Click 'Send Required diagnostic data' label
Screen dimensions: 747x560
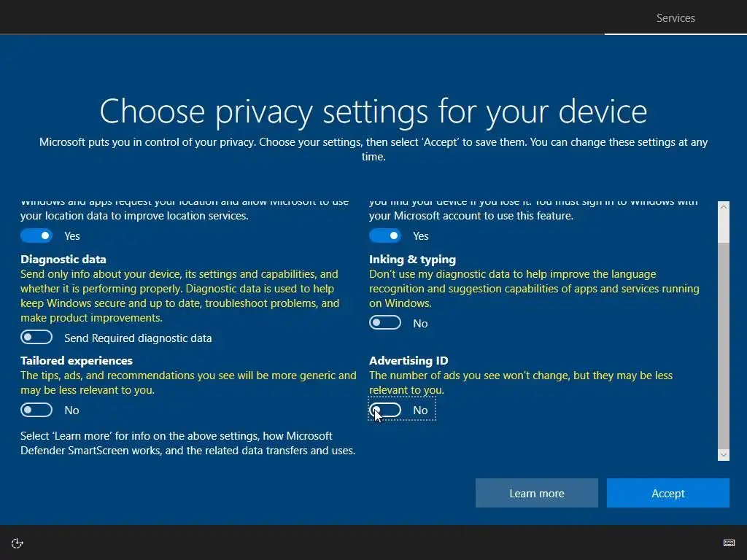pyautogui.click(x=138, y=338)
